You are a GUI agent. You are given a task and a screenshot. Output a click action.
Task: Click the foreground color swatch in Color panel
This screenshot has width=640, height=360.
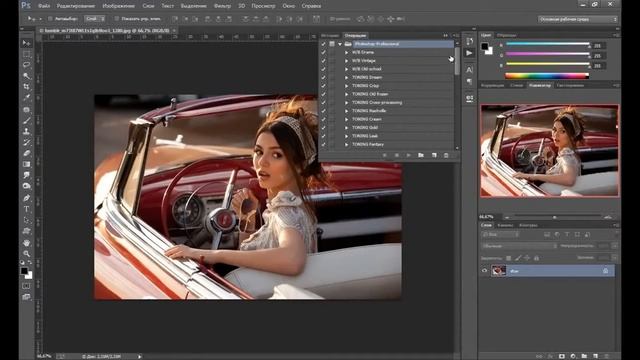tap(484, 46)
